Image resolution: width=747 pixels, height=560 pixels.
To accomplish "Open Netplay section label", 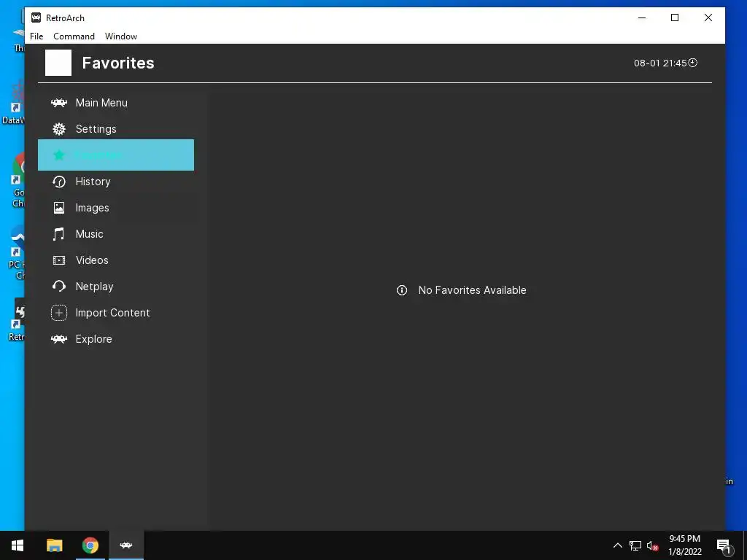I will tap(94, 286).
